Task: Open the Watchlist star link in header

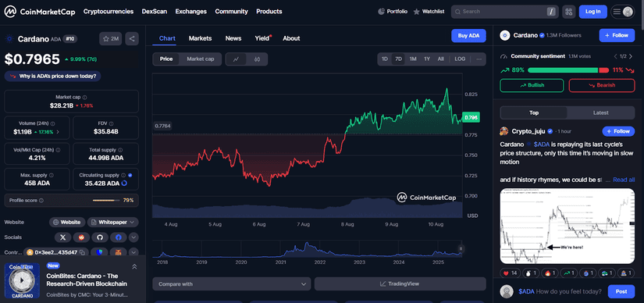Action: pyautogui.click(x=429, y=12)
